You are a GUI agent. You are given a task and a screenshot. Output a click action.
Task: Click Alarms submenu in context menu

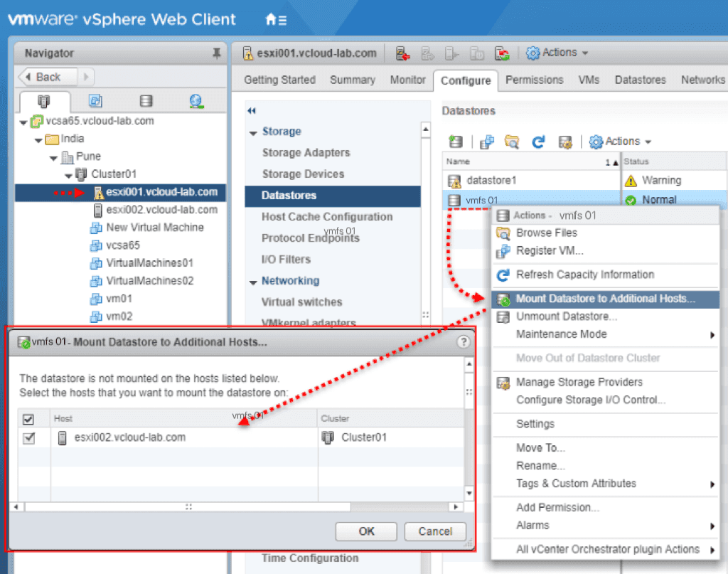[606, 526]
